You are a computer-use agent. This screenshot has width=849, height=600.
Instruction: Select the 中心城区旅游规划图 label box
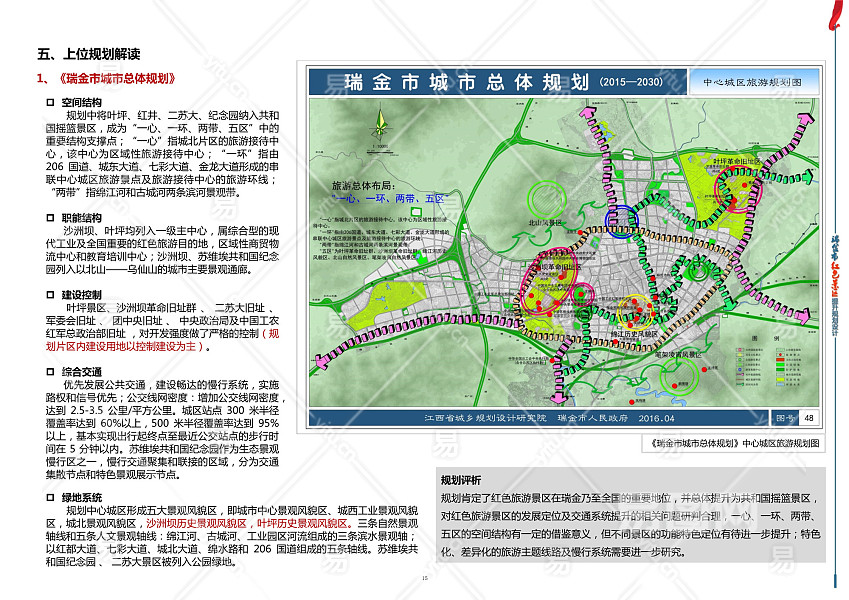point(751,81)
